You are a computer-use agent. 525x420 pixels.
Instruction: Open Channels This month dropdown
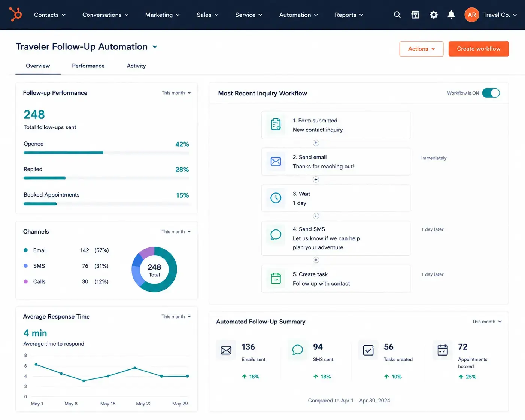tap(176, 232)
